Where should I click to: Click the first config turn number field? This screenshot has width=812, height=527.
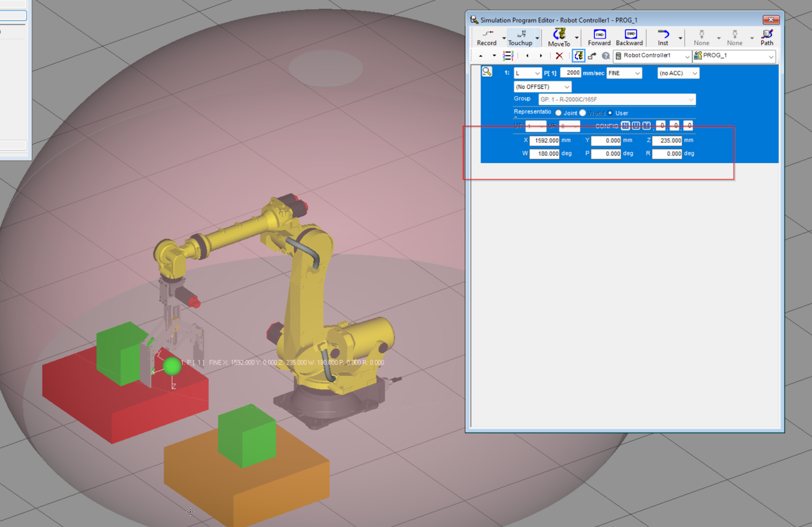(x=661, y=125)
